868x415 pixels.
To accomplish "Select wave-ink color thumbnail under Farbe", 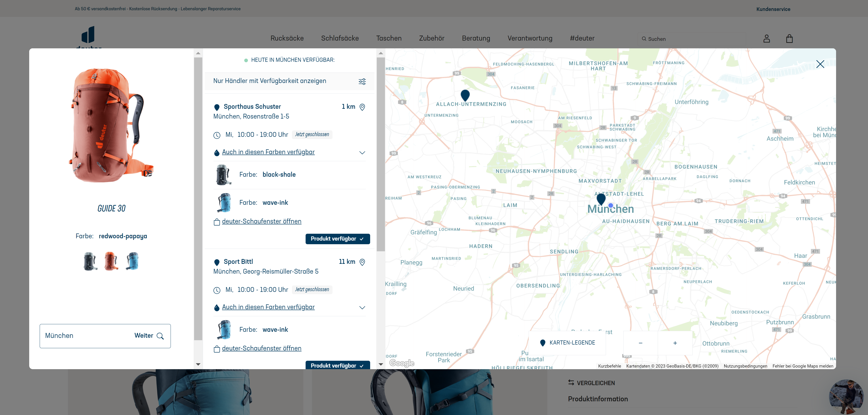I will click(132, 261).
